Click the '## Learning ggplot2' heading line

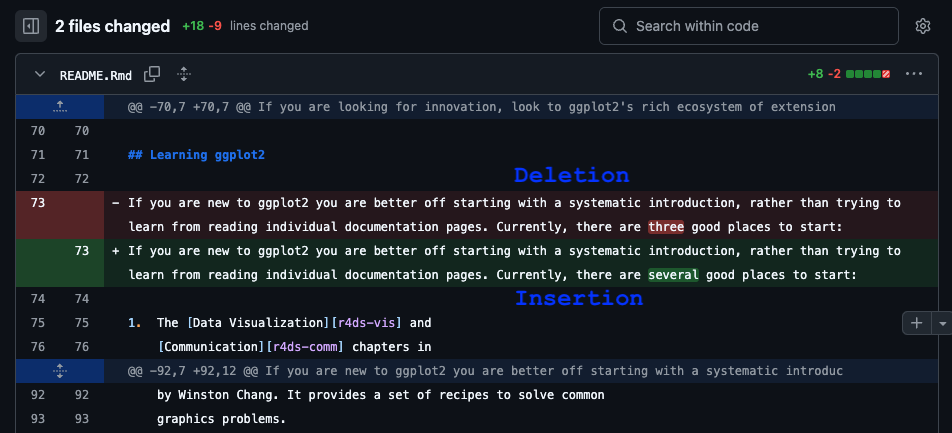pyautogui.click(x=196, y=155)
